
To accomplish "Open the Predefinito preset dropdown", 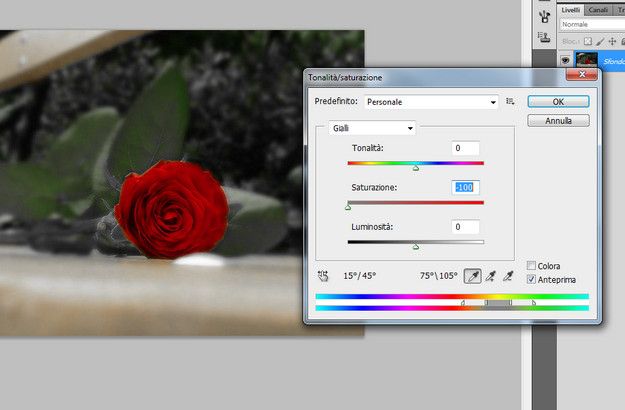I will 430,102.
